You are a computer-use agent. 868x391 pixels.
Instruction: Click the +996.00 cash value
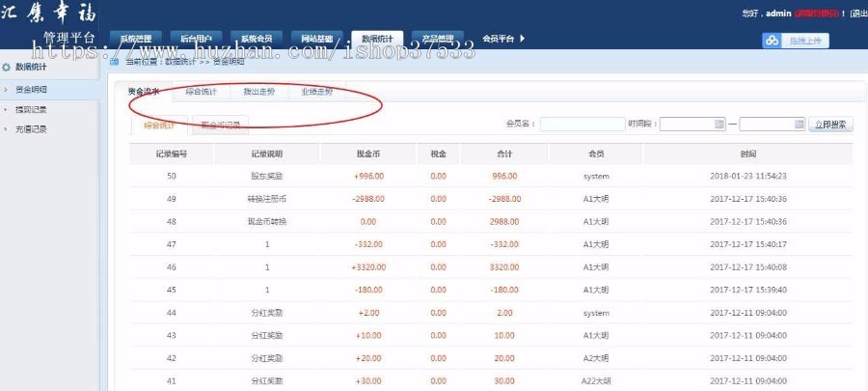(368, 176)
